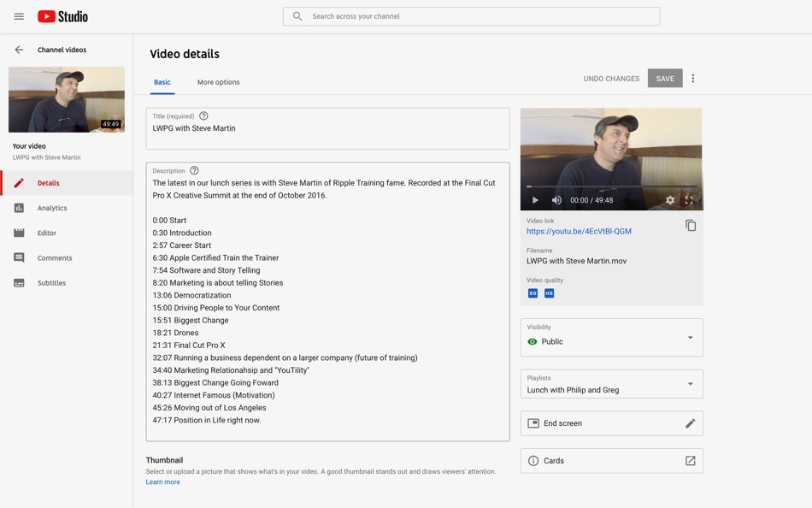Switch to the Basic tab

(162, 82)
